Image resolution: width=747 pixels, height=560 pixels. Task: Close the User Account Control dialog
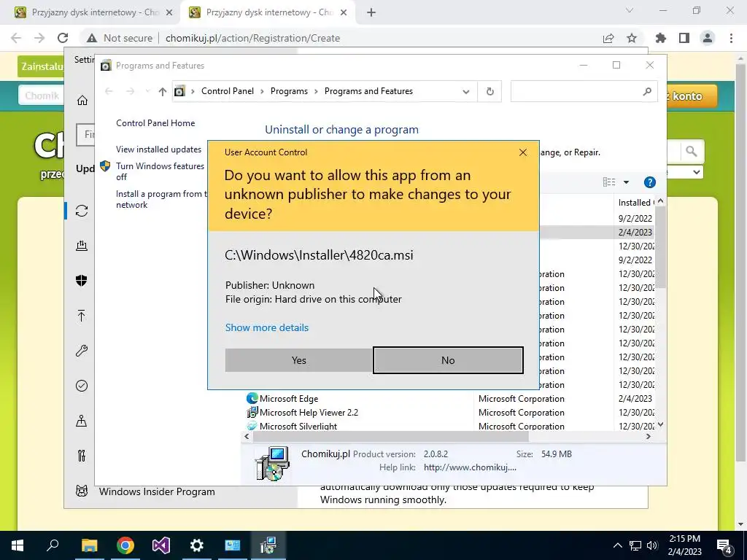[x=522, y=152]
